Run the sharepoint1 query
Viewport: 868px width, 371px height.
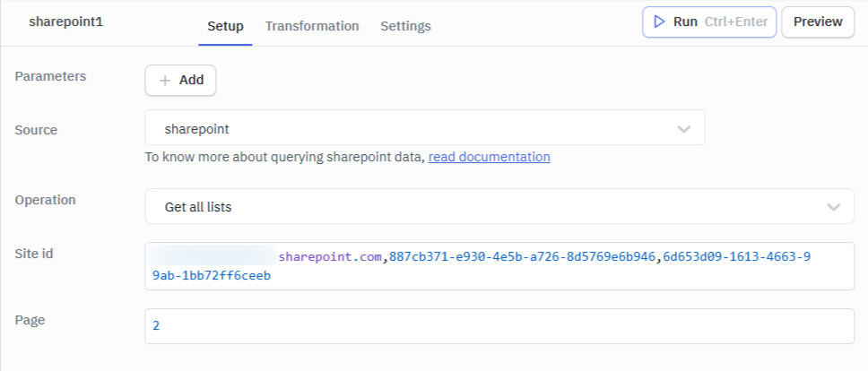(709, 22)
